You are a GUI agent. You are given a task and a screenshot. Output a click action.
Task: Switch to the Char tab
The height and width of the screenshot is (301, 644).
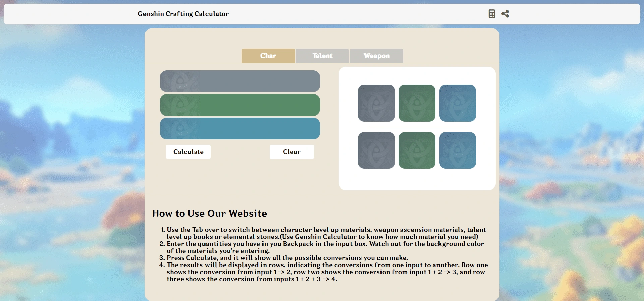[268, 56]
